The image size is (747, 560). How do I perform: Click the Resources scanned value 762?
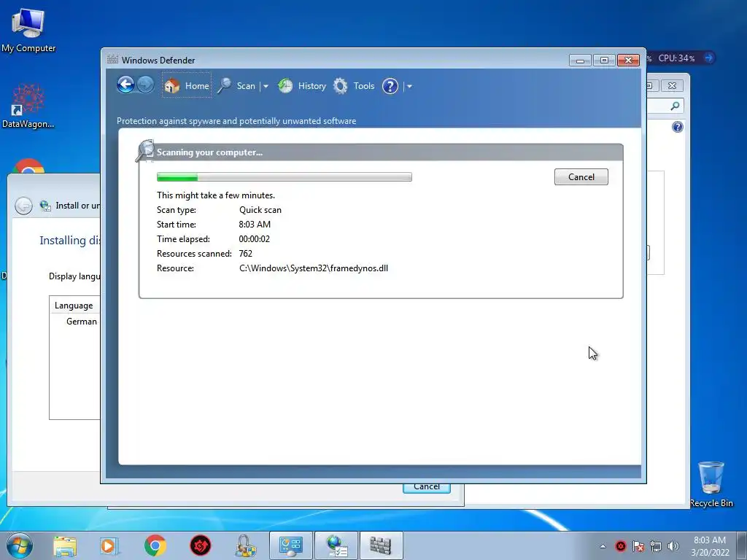(245, 254)
